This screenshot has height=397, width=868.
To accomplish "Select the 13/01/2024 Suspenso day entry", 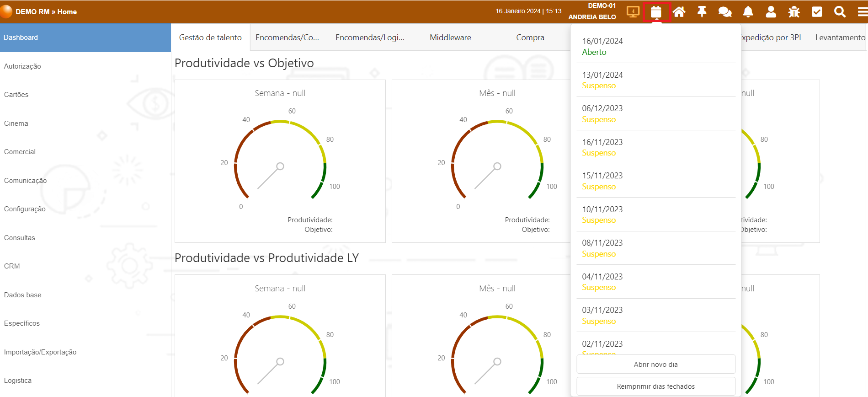I will [656, 80].
